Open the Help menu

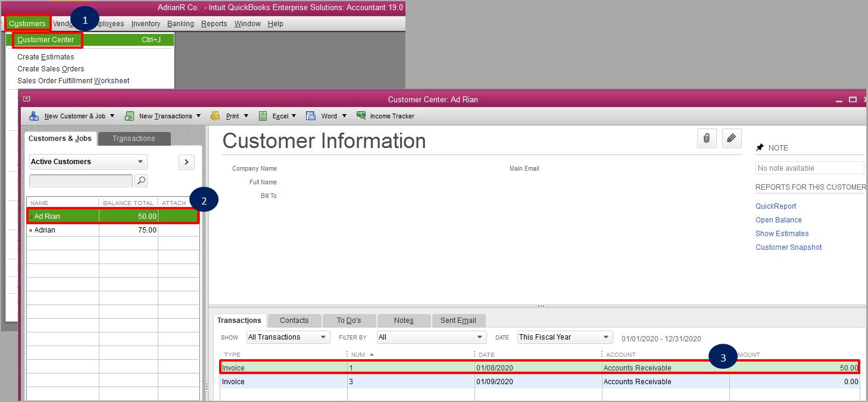(x=276, y=24)
